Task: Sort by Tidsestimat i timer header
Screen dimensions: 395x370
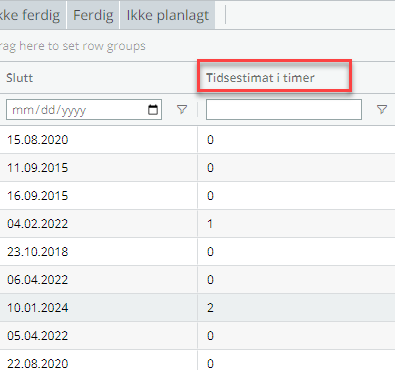Action: click(260, 78)
